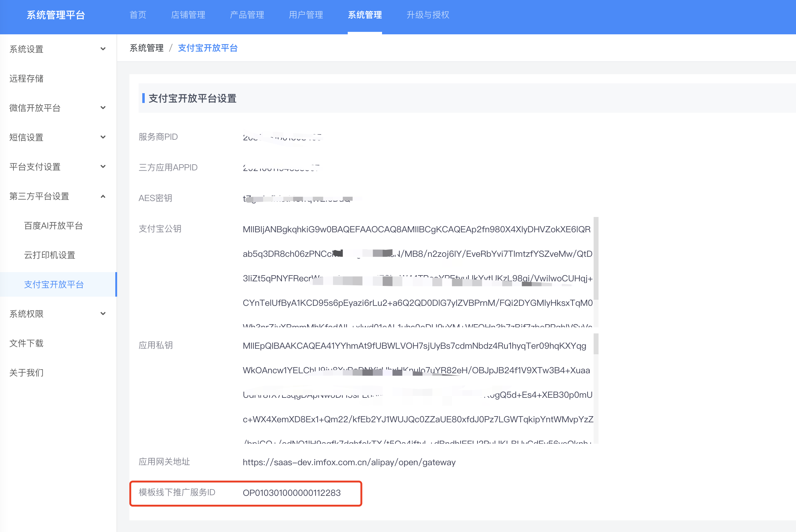Open 远程存储 in the sidebar
Image resolution: width=796 pixels, height=532 pixels.
click(x=26, y=78)
